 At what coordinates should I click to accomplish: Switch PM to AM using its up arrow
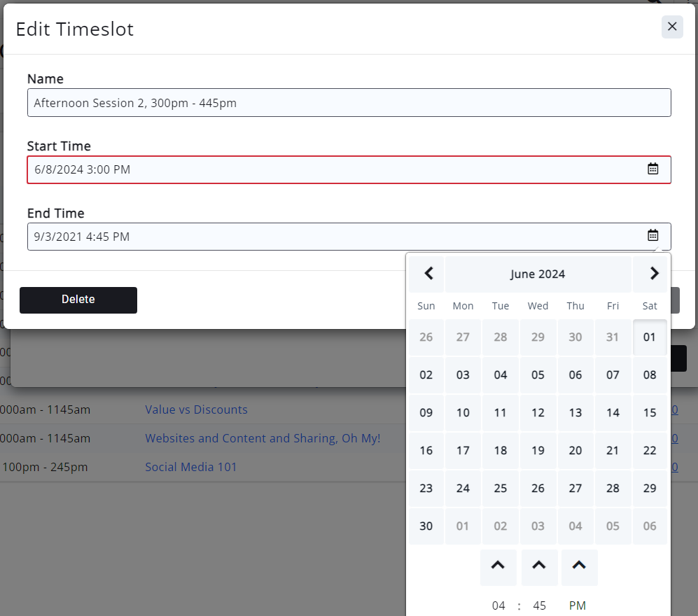tap(579, 567)
